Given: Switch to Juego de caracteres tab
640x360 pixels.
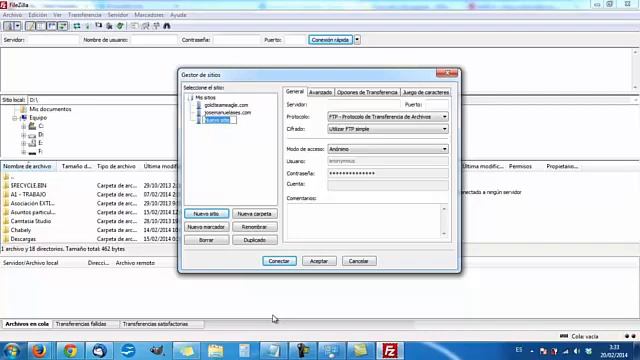Looking at the screenshot, I should pos(426,93).
